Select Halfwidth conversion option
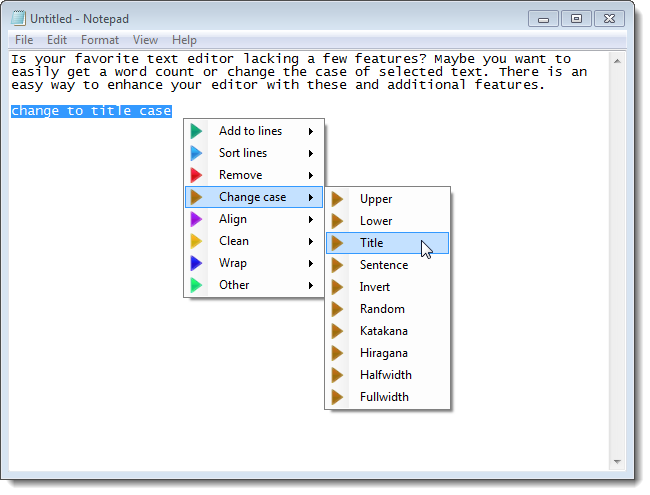 click(387, 375)
